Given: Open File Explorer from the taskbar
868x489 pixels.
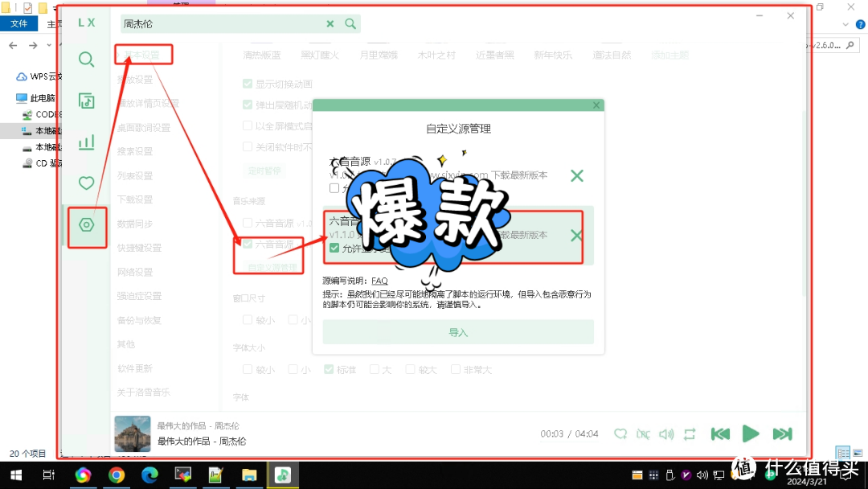Looking at the screenshot, I should point(249,475).
